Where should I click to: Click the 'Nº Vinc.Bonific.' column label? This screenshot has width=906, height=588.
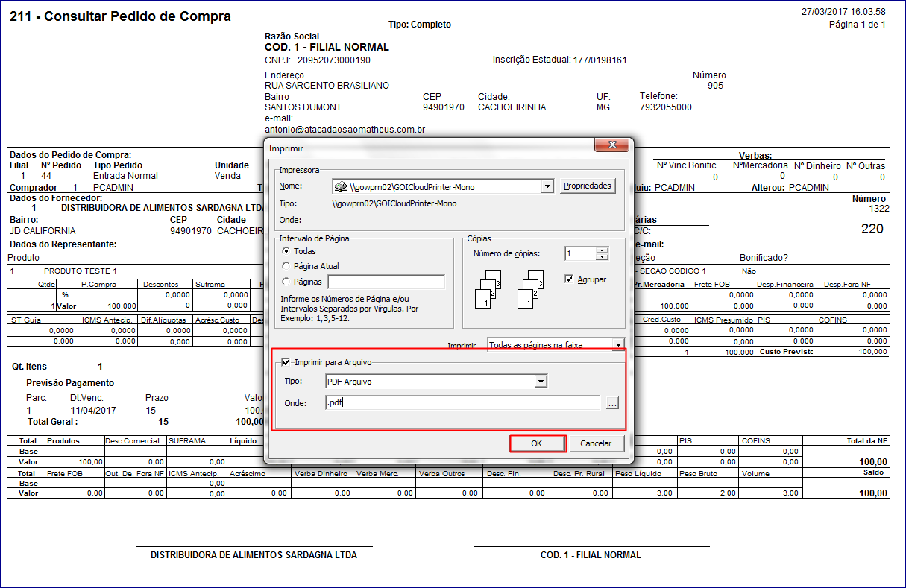click(687, 165)
